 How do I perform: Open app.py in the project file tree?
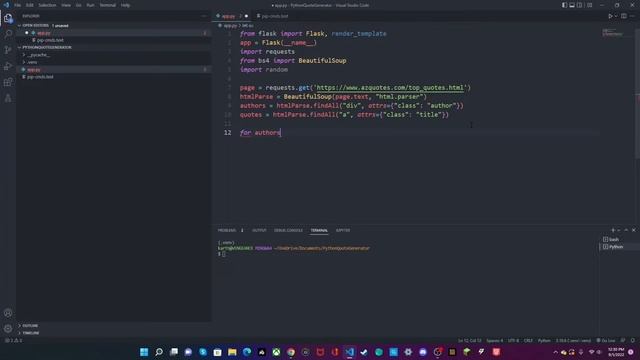[33, 70]
